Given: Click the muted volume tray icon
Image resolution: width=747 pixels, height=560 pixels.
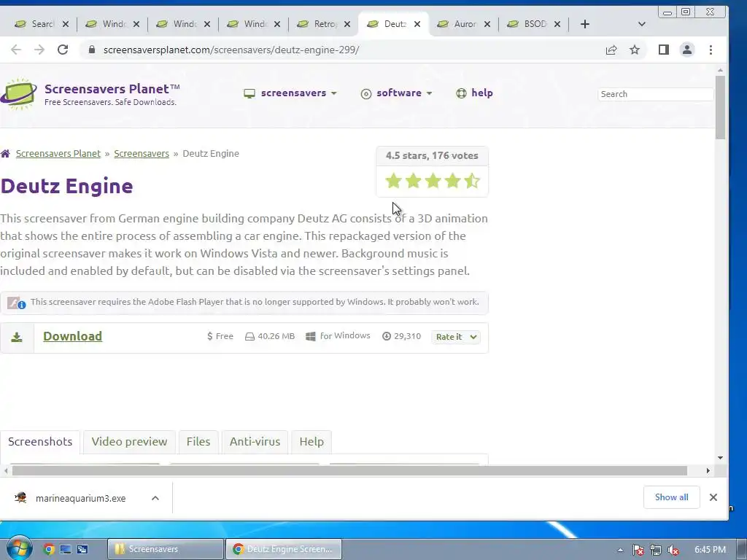Looking at the screenshot, I should 673,551.
